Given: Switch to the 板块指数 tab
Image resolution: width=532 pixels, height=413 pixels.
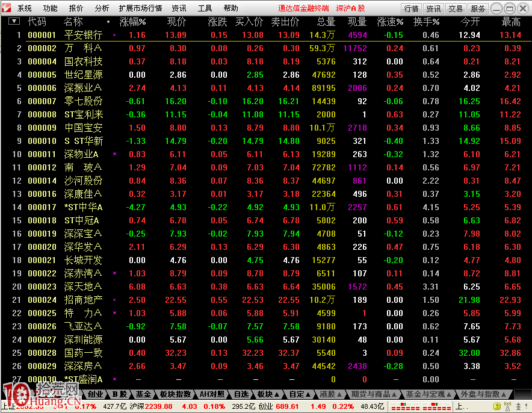Looking at the screenshot, I should point(175,394).
